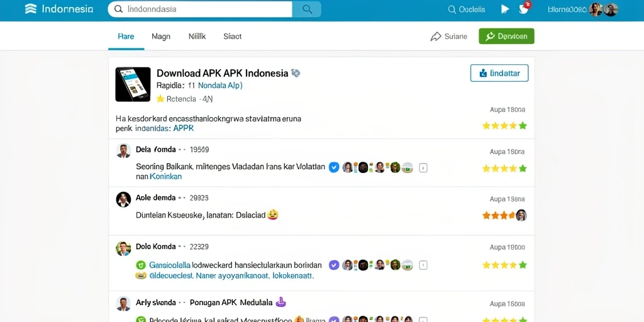Image resolution: width=644 pixels, height=322 pixels.
Task: Open the Ocdelis search link in header
Action: (x=466, y=9)
